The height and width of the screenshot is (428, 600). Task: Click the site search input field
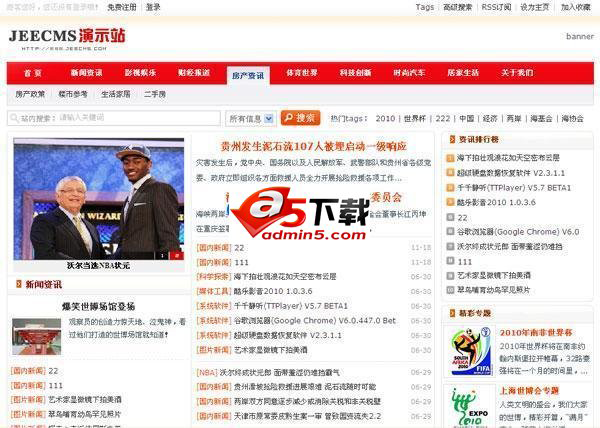click(114, 118)
